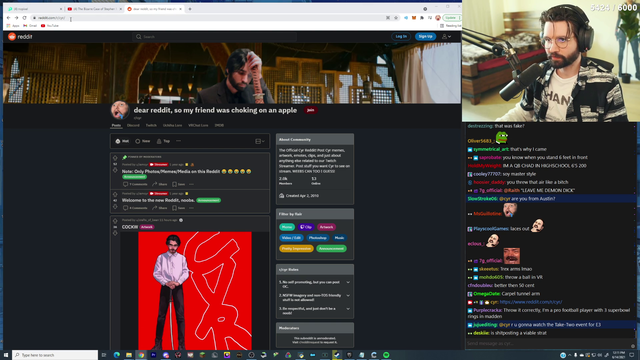Select the Posts subreddit tab

coord(116,125)
